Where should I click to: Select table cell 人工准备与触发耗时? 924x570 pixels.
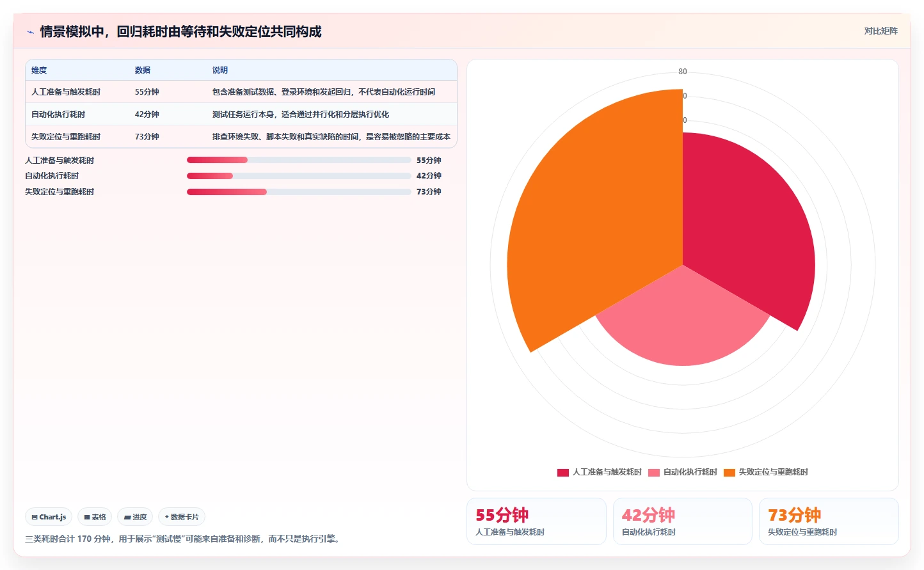coord(66,92)
